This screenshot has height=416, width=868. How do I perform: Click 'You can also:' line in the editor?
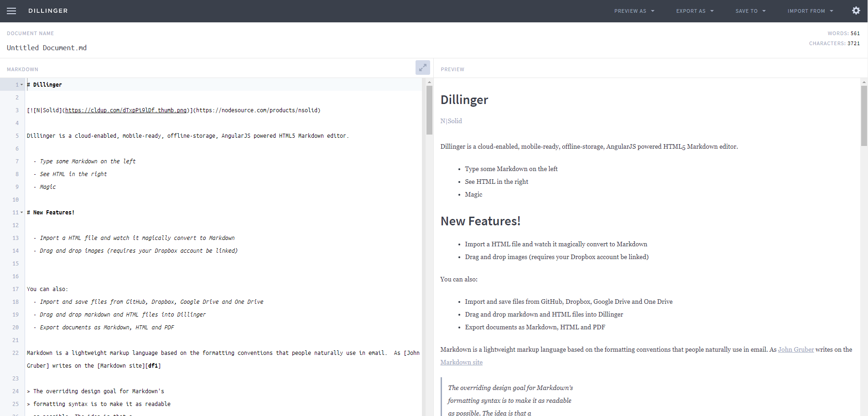[47, 289]
